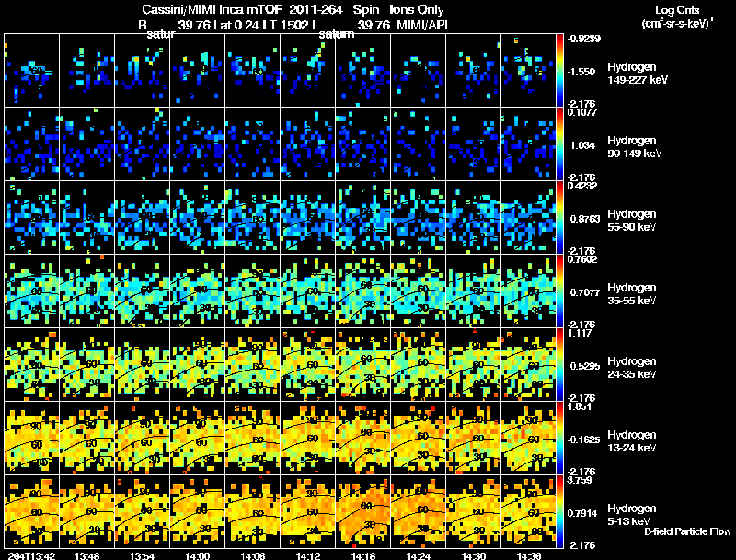Click the Hydrogen 24-35 keV label

(634, 366)
